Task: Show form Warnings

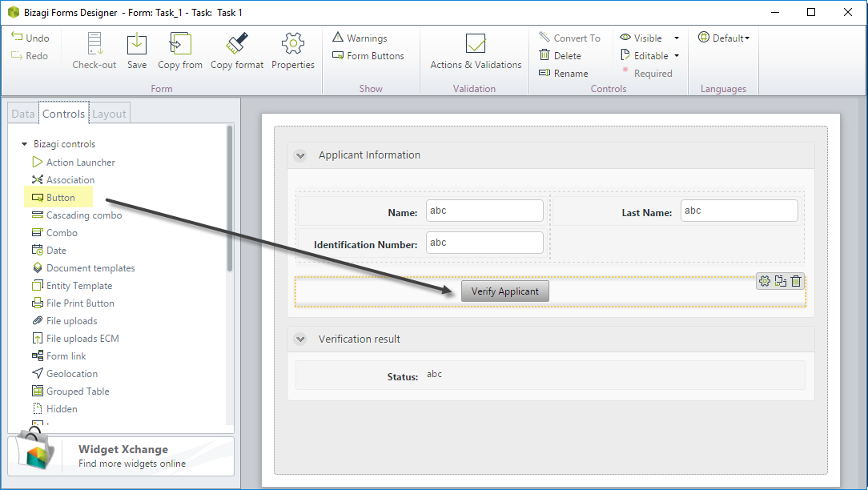Action: click(x=360, y=38)
